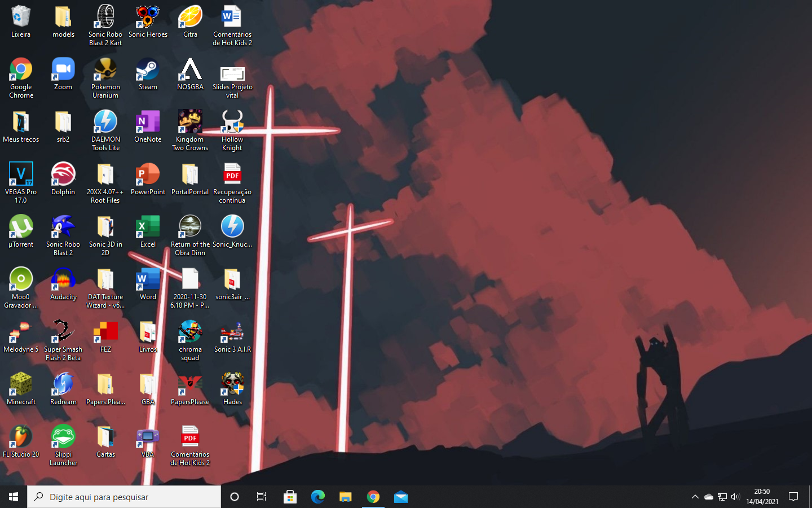Click the FL Studio 20 shortcut
Image resolution: width=812 pixels, height=508 pixels.
click(x=21, y=441)
